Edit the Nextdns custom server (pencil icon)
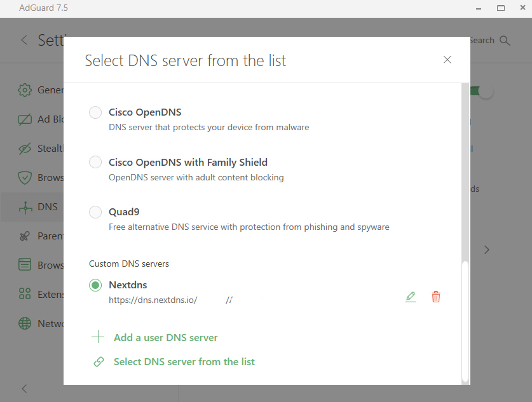 pyautogui.click(x=411, y=297)
